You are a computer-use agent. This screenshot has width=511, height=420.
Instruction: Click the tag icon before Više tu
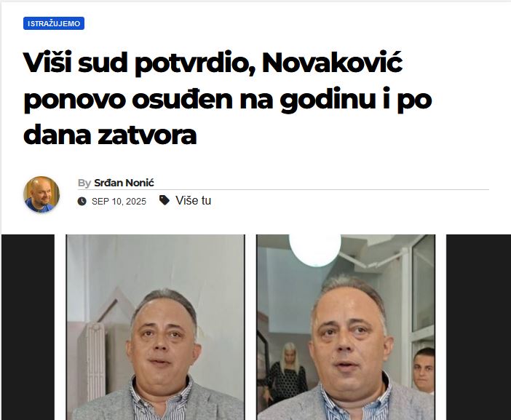click(165, 200)
